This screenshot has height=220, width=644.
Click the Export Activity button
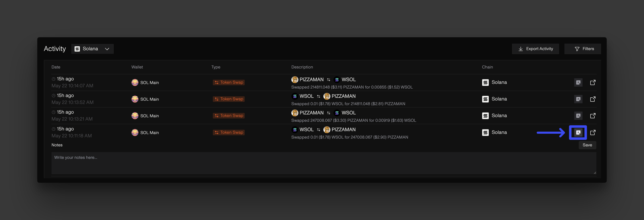pyautogui.click(x=535, y=49)
